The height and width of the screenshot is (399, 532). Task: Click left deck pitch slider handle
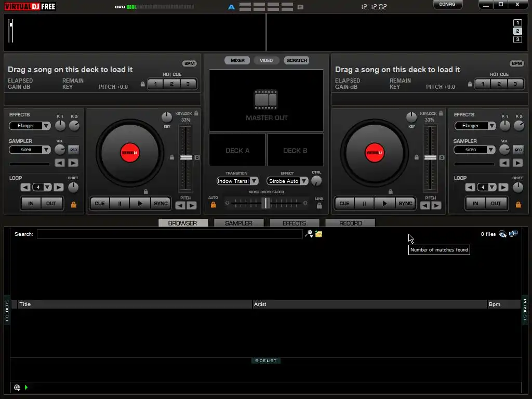point(186,158)
